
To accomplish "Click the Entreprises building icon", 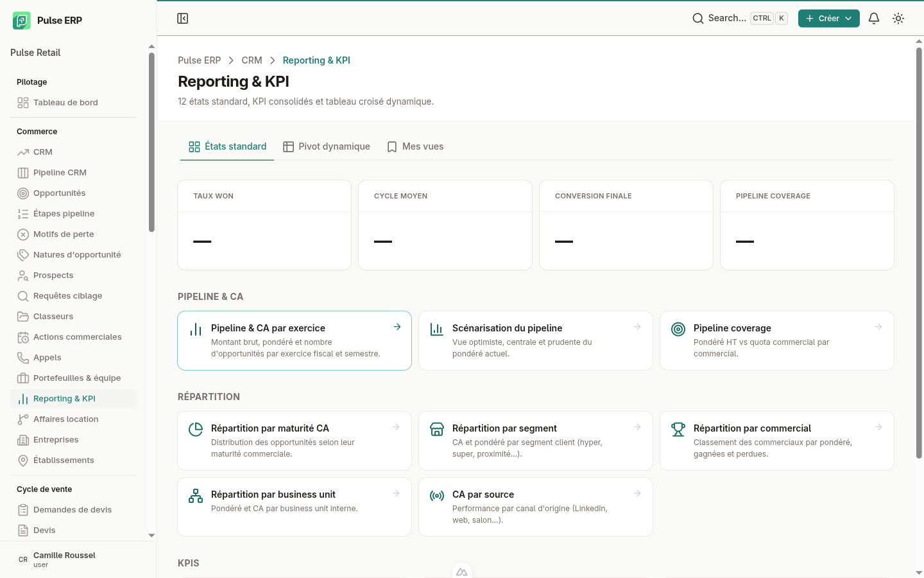I will pyautogui.click(x=23, y=440).
